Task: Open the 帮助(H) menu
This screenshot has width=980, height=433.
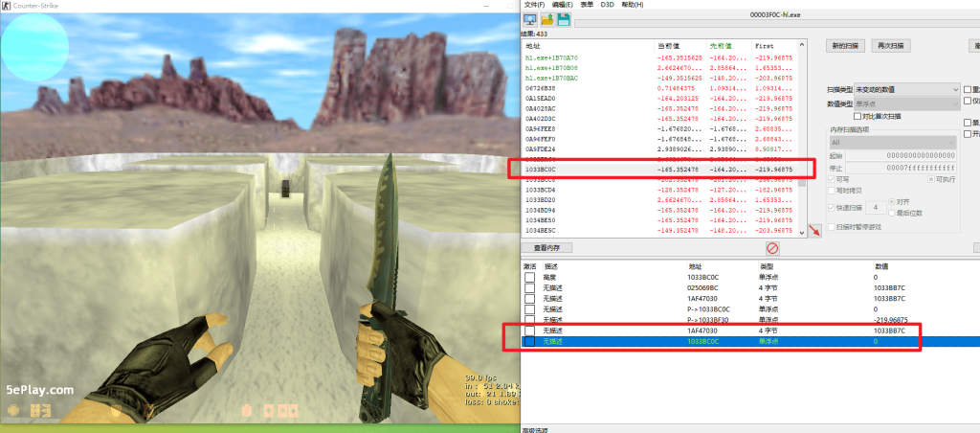Action: tap(633, 5)
